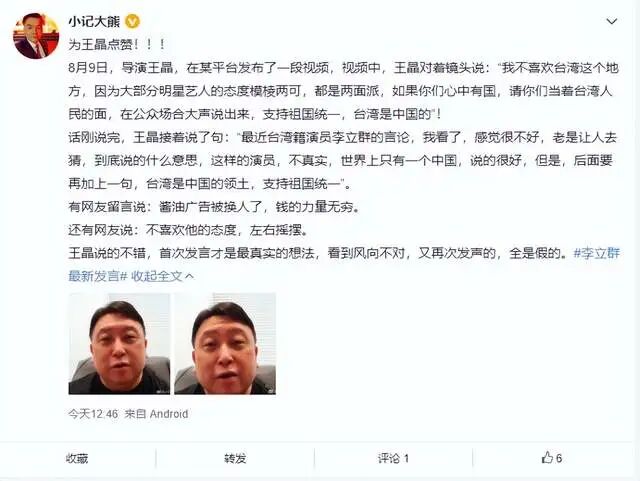This screenshot has width=640, height=481.
Task: Click the sentence 有网友留言说 in post
Action: coord(214,207)
